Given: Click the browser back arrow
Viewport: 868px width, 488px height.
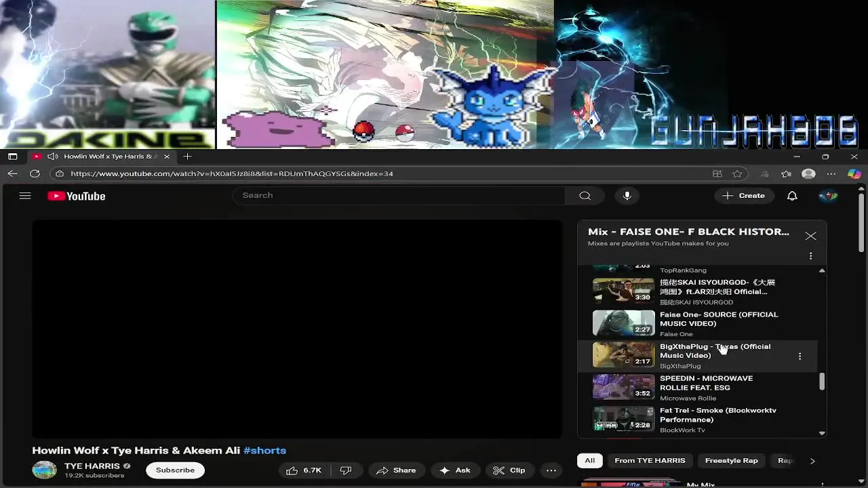Looking at the screenshot, I should (x=13, y=174).
